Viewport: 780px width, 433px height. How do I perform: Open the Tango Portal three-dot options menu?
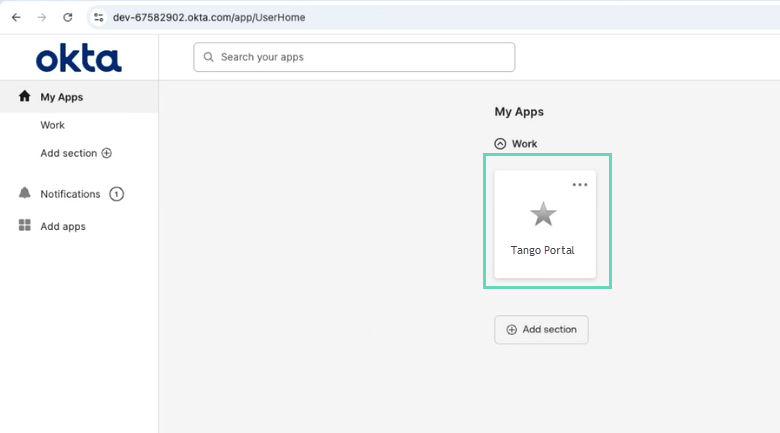tap(580, 185)
